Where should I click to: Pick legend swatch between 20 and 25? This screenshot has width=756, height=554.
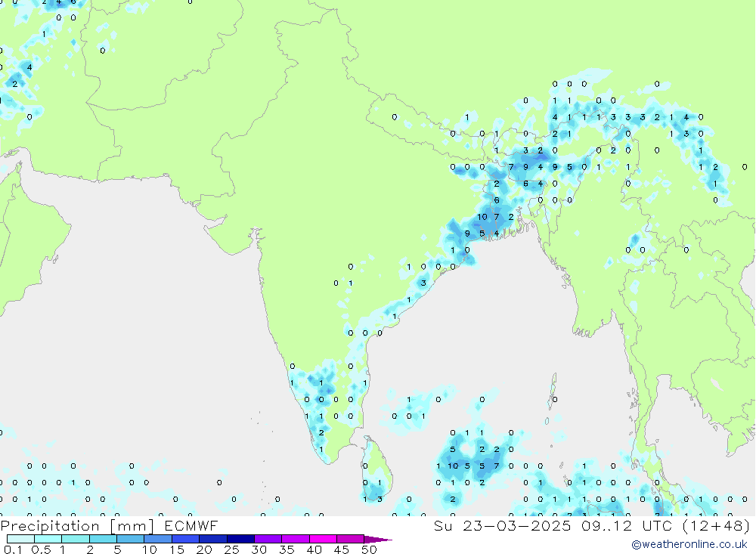[x=212, y=539]
